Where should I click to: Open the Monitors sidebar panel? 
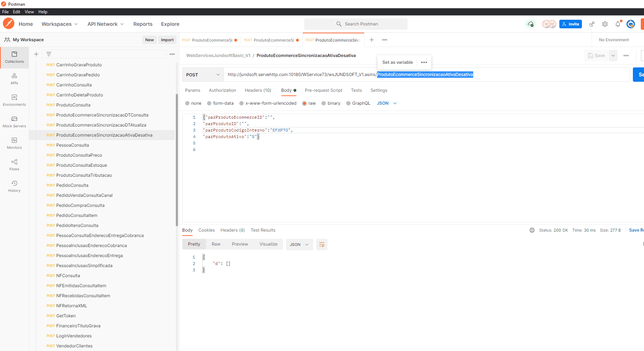[14, 143]
